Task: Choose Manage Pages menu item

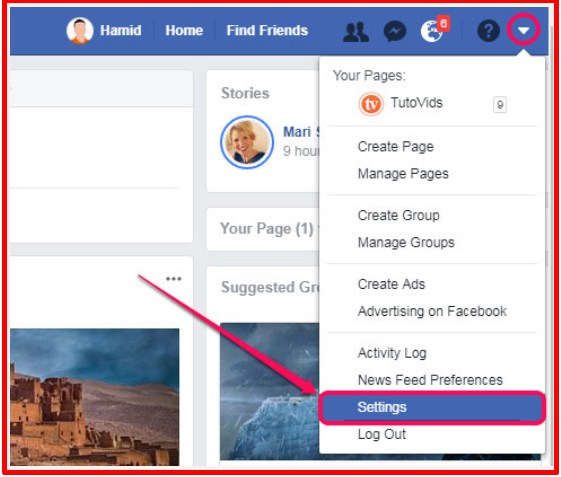Action: coord(403,174)
